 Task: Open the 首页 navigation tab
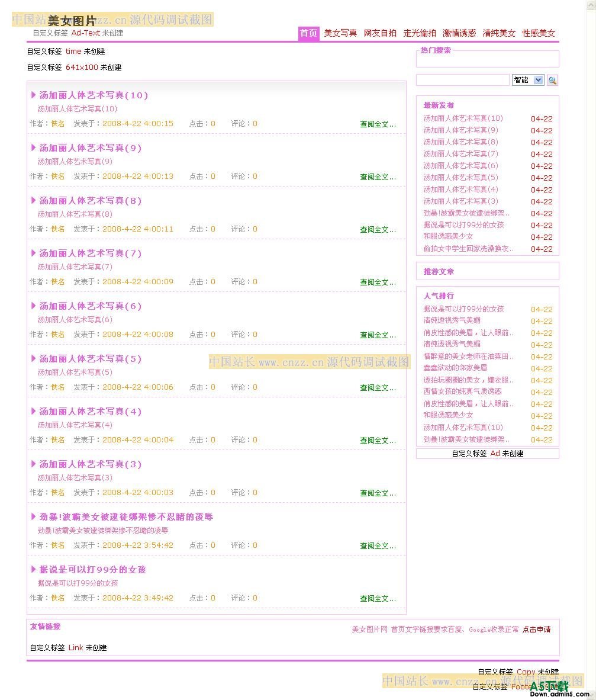309,34
